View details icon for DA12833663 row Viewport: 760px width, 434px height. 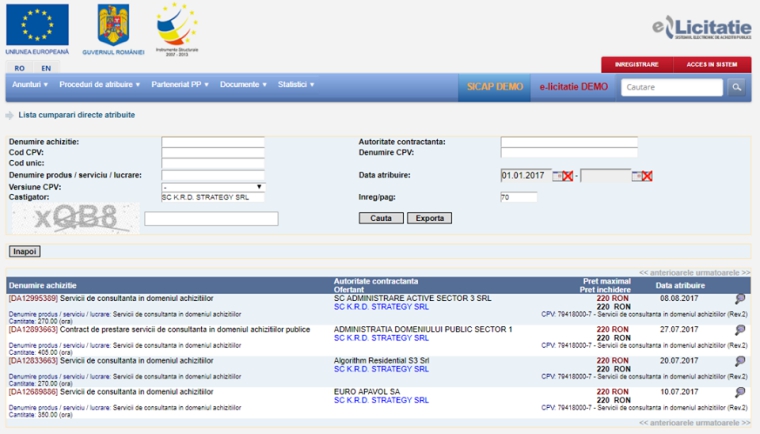coord(740,361)
